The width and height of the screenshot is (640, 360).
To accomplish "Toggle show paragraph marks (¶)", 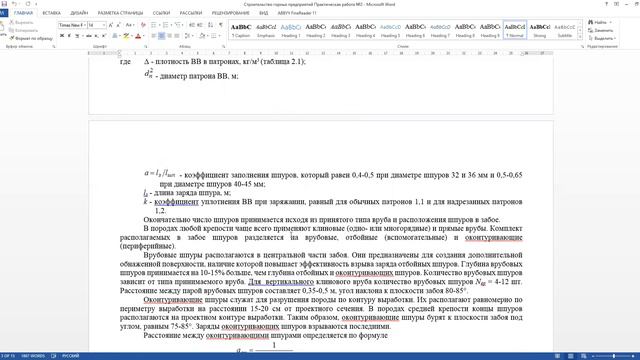I will tap(221, 25).
